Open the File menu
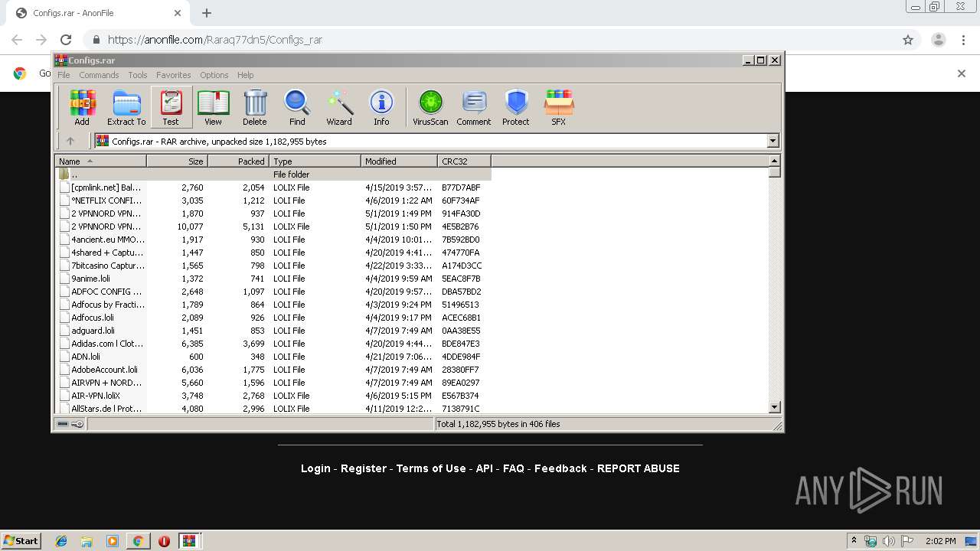This screenshot has height=551, width=980. coord(64,75)
